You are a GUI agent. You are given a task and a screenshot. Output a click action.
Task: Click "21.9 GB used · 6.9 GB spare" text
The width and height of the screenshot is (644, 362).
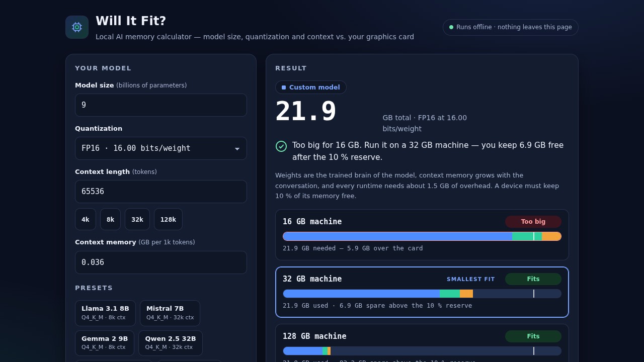click(377, 306)
